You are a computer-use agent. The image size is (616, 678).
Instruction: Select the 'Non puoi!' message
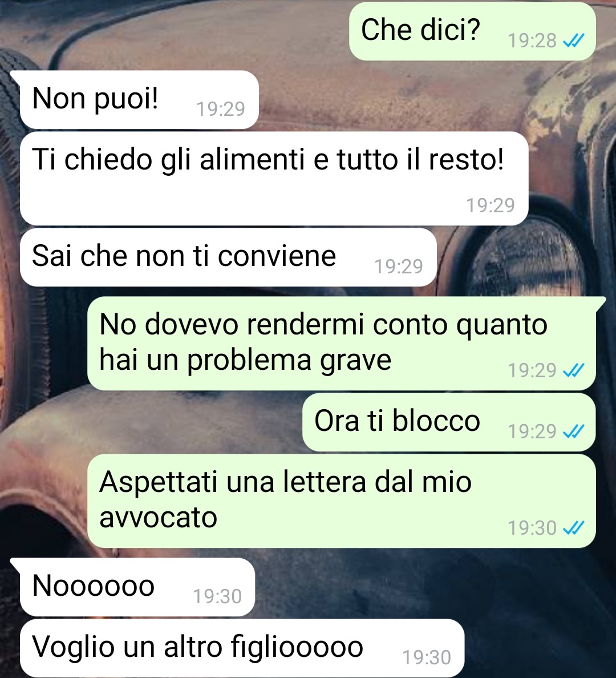click(x=139, y=99)
